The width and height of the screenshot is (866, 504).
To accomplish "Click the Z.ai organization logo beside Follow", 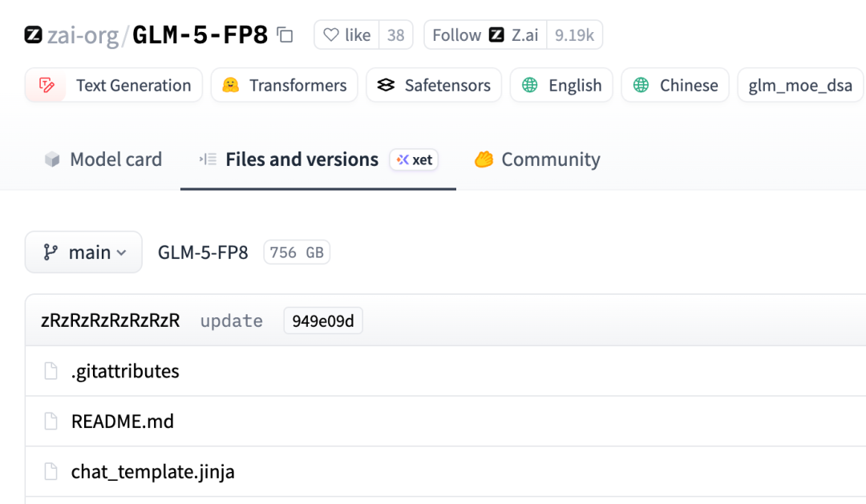I will click(497, 35).
